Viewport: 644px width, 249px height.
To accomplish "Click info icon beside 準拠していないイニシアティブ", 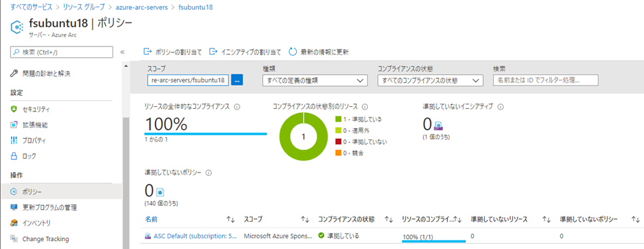I will coord(501,107).
